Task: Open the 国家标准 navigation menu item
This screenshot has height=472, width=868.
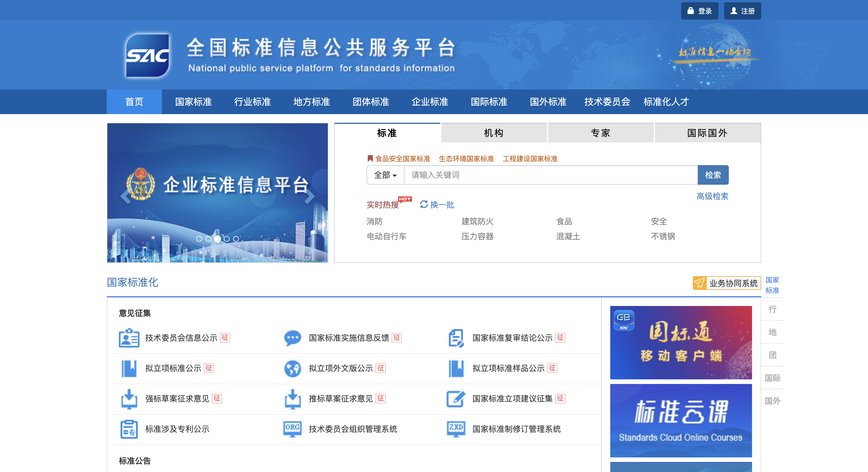Action: (193, 102)
